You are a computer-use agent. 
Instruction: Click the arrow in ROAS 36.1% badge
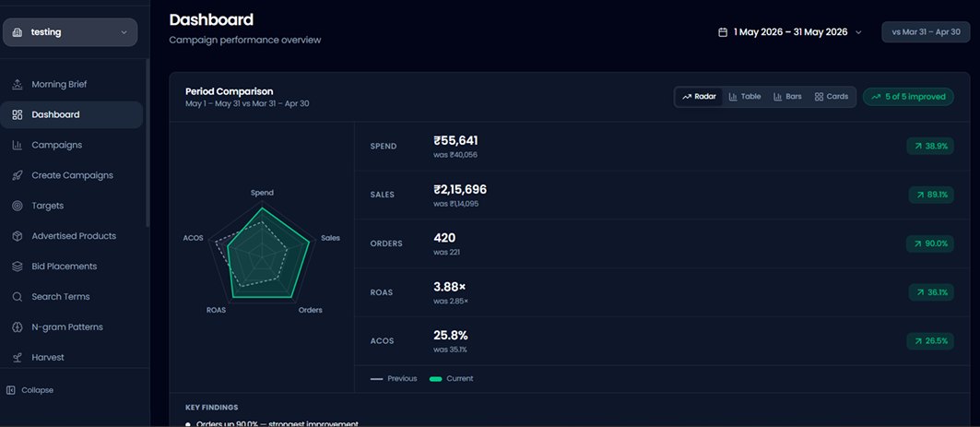pyautogui.click(x=920, y=292)
